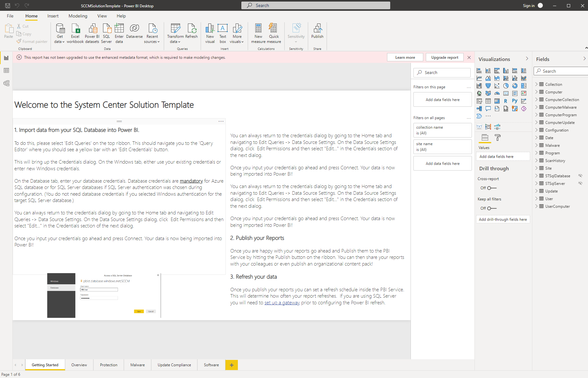The image size is (588, 378).
Task: Connect to Power BI datasets
Action: pyautogui.click(x=92, y=33)
